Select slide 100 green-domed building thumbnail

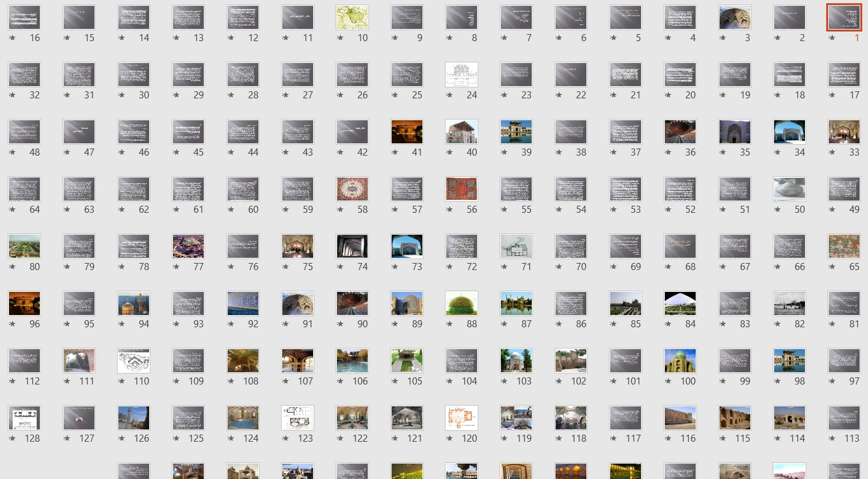(680, 361)
